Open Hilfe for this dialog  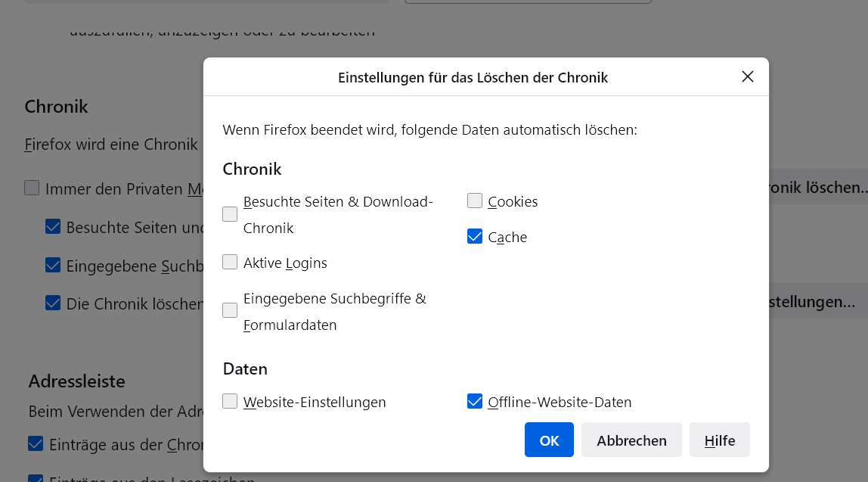[719, 440]
